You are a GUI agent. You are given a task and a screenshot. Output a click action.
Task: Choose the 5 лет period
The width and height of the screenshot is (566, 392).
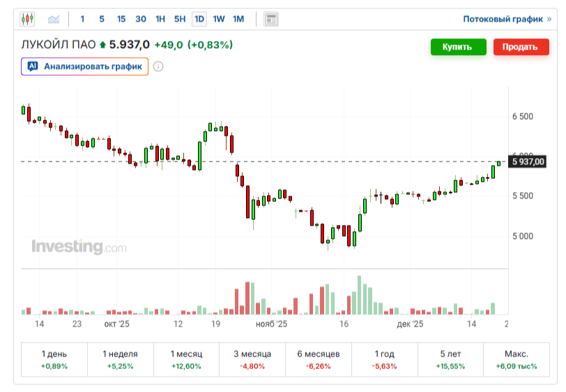click(x=450, y=359)
